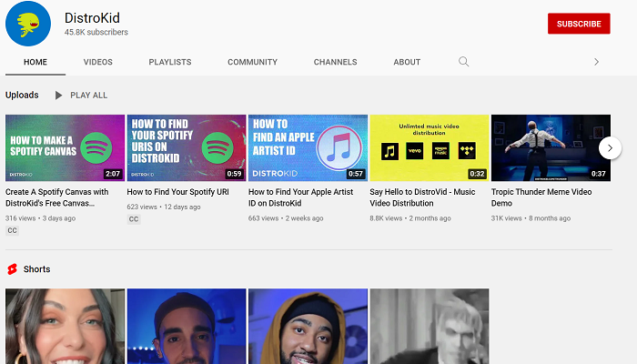Click the Shorts section heading
Screen dimensions: 637x364
point(36,269)
